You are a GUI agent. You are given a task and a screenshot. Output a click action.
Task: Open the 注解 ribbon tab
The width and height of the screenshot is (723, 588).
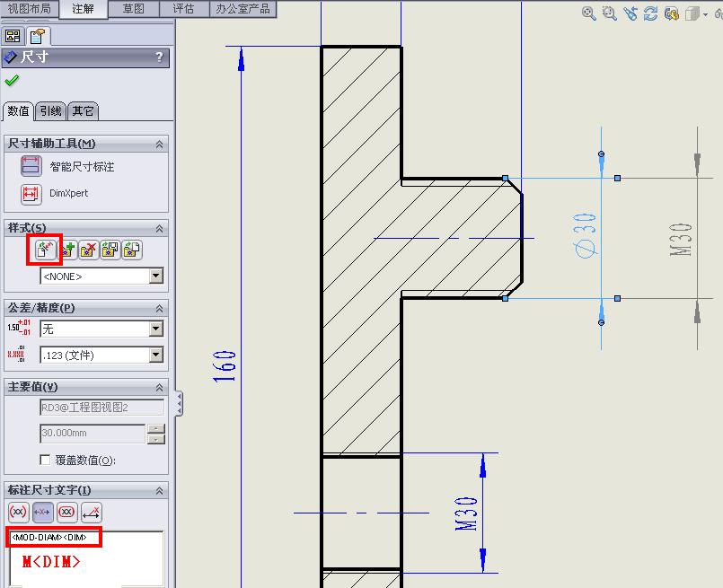84,9
